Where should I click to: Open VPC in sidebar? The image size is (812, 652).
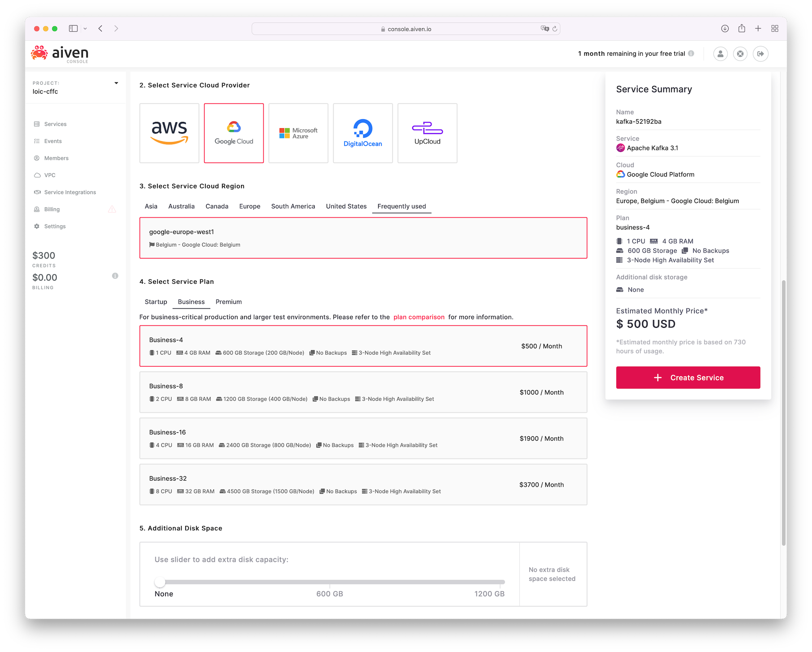tap(50, 175)
